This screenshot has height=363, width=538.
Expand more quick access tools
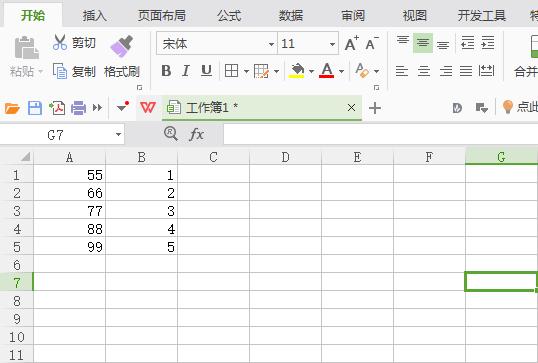(97, 108)
